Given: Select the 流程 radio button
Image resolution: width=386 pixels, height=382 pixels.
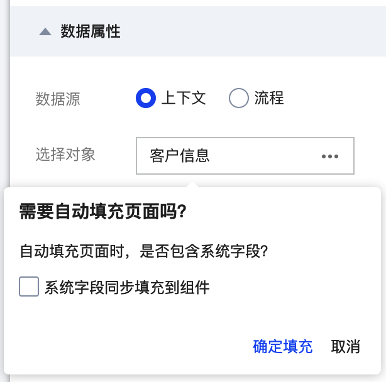Looking at the screenshot, I should click(239, 98).
